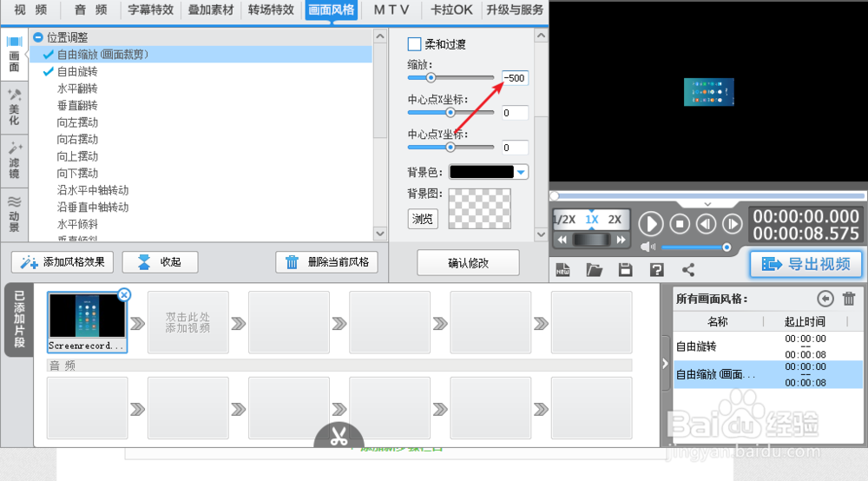Click settings panel scroll-up arrow
The height and width of the screenshot is (481, 868).
[x=541, y=36]
